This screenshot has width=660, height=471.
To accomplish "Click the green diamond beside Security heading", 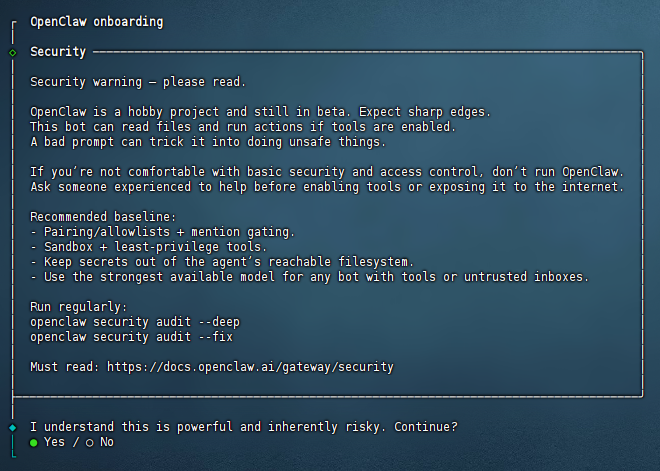I will (12, 51).
